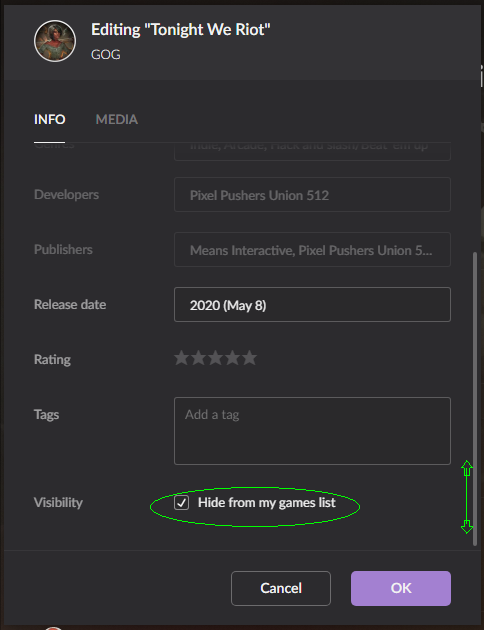
Task: Set rating to two stars
Action: point(198,358)
